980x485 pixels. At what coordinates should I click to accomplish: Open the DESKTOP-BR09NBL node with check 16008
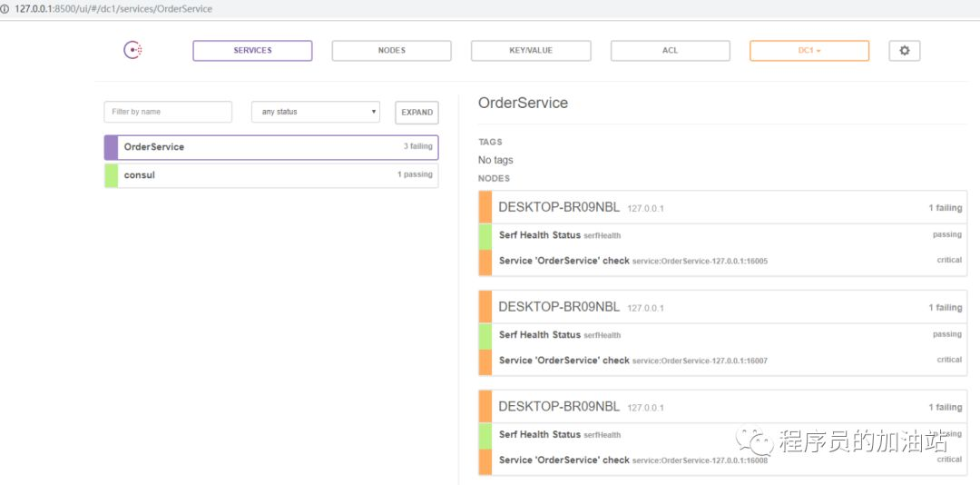(x=722, y=407)
